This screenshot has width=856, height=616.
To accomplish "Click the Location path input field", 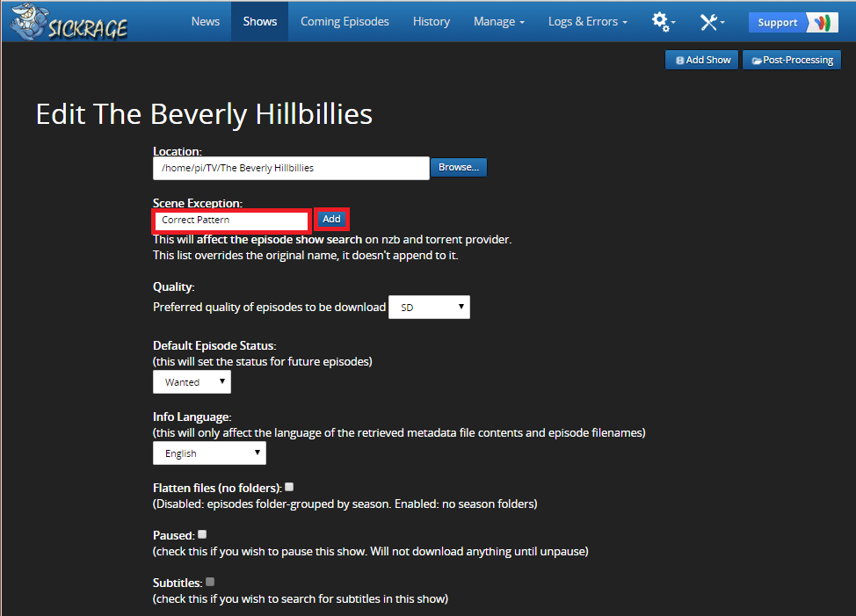I will coord(290,167).
